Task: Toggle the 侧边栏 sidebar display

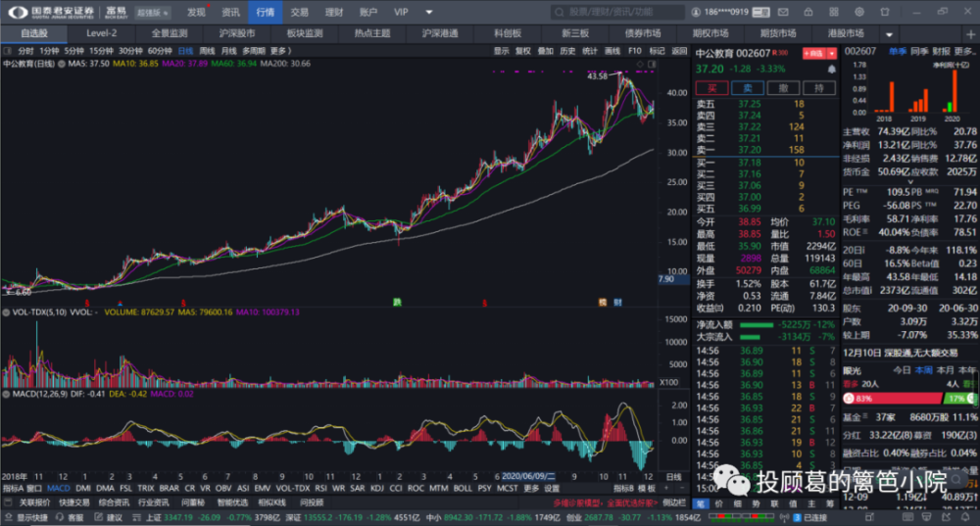Action: [x=674, y=502]
